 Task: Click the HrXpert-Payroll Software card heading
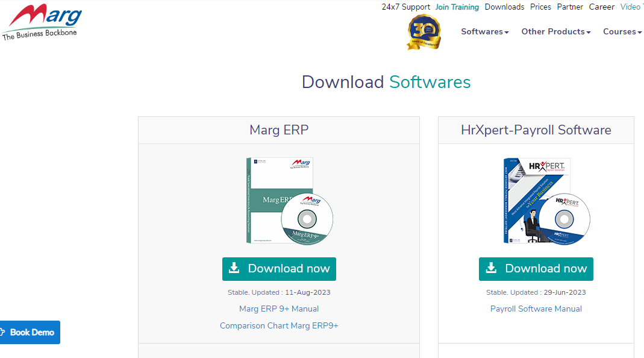coord(536,130)
